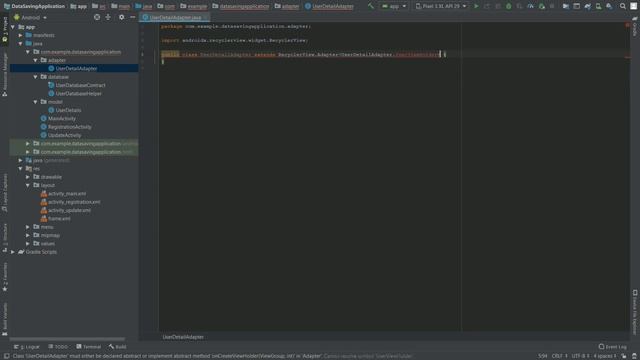The width and height of the screenshot is (640, 360).
Task: Click the project tree horizontal scrollbar
Action: coord(67,339)
